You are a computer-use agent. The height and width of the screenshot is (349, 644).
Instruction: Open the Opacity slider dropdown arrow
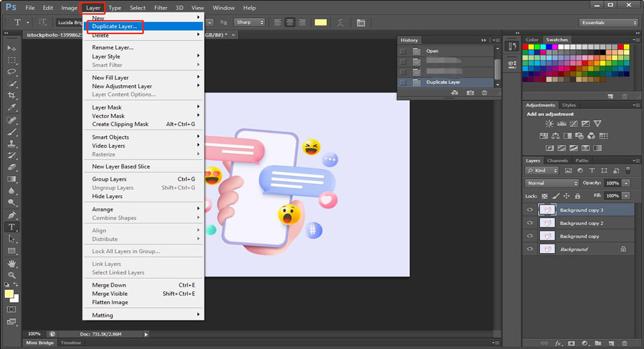click(627, 183)
